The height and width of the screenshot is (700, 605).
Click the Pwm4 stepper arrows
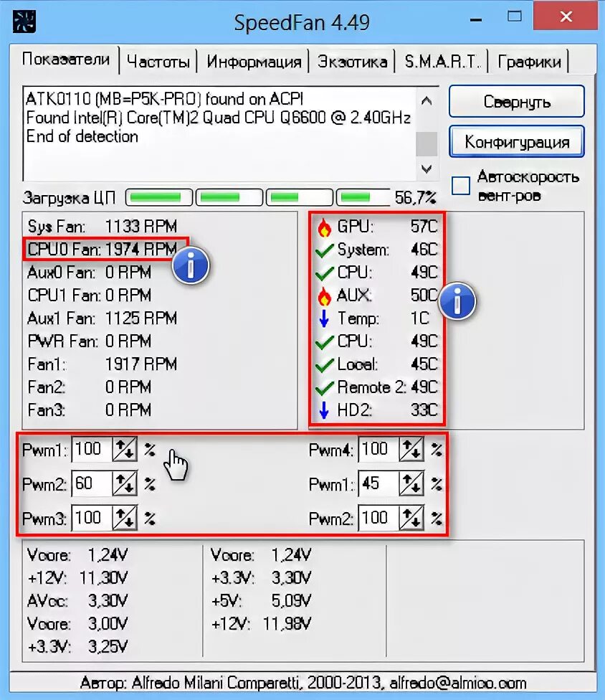click(411, 449)
